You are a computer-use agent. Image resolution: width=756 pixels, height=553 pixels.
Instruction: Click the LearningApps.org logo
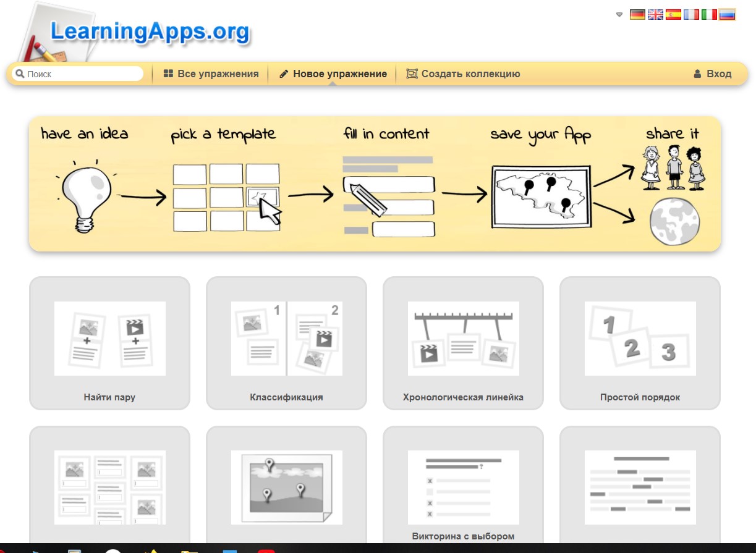[x=150, y=32]
